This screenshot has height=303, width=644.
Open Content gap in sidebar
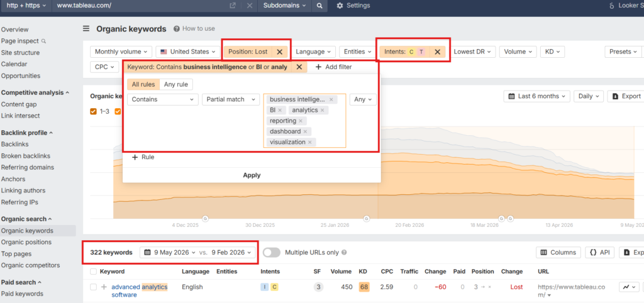[x=18, y=104]
